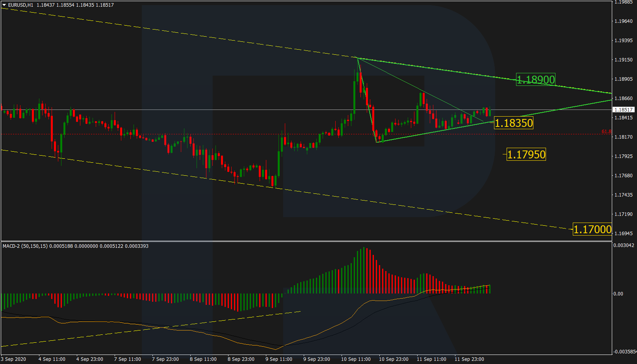
Task: Click the MACD scale value -0.003585
Action: click(x=624, y=352)
